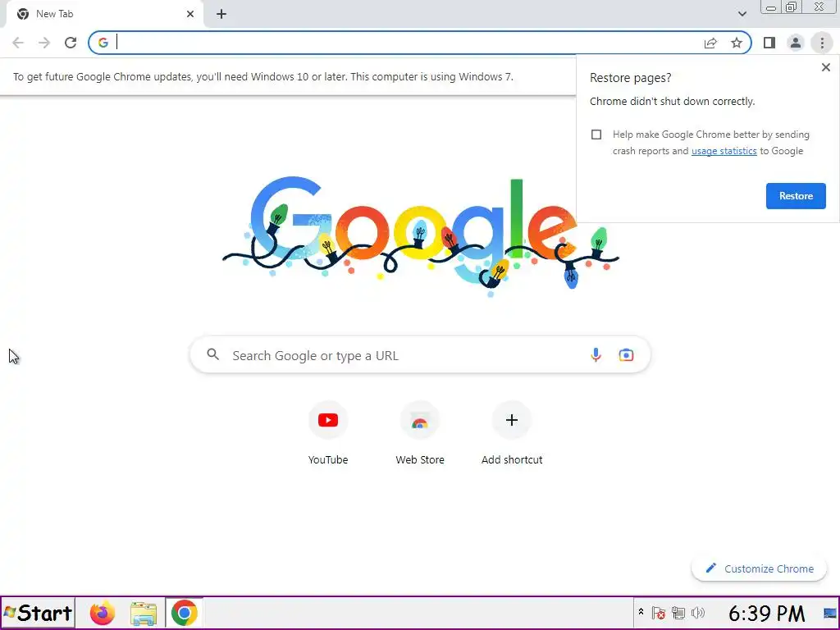This screenshot has height=630, width=840.
Task: Open the volume speaker tray icon
Action: pyautogui.click(x=697, y=613)
